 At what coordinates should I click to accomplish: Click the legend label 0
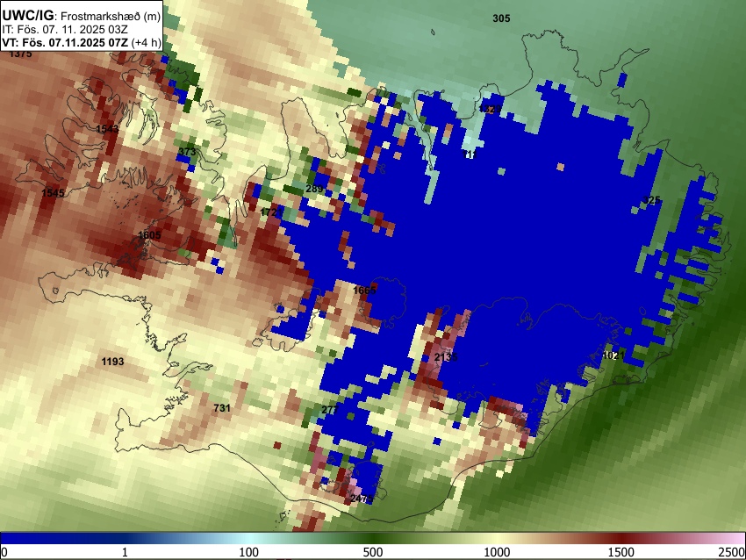(4, 552)
